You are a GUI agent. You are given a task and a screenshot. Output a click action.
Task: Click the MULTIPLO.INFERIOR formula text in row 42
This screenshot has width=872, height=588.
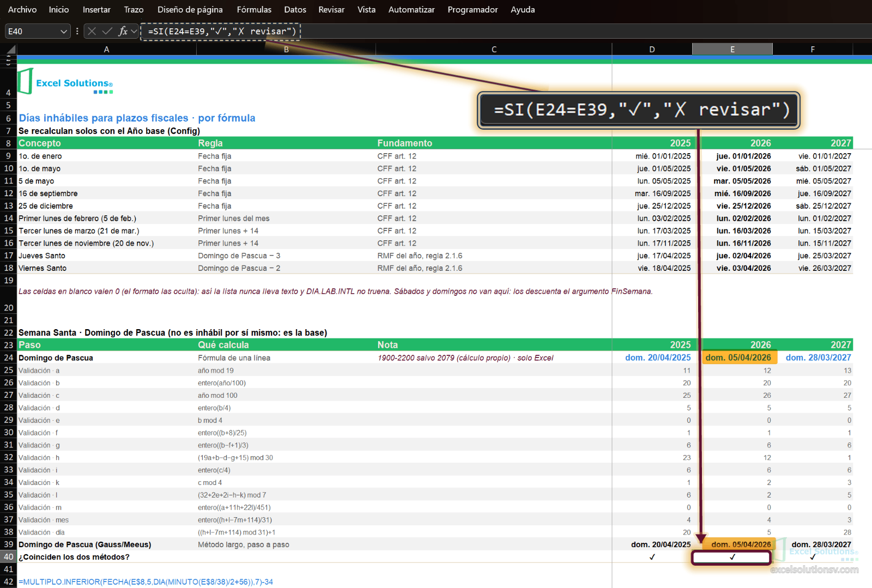point(146,581)
